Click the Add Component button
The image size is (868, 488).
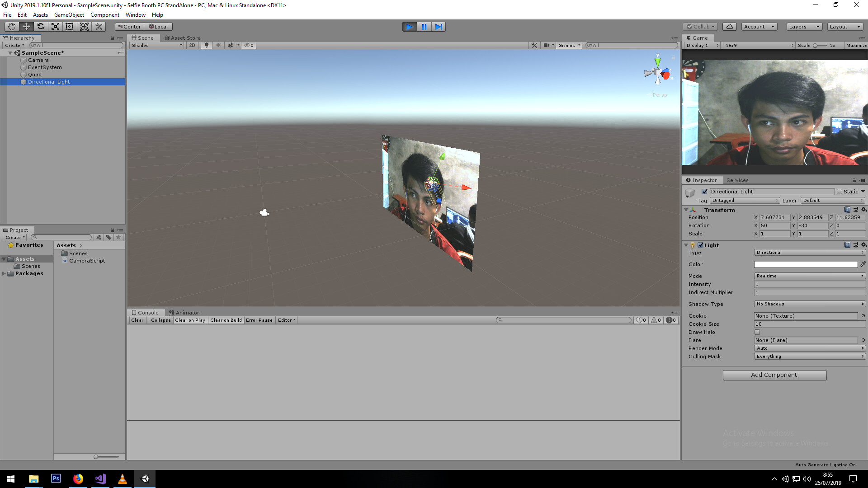[x=774, y=375]
